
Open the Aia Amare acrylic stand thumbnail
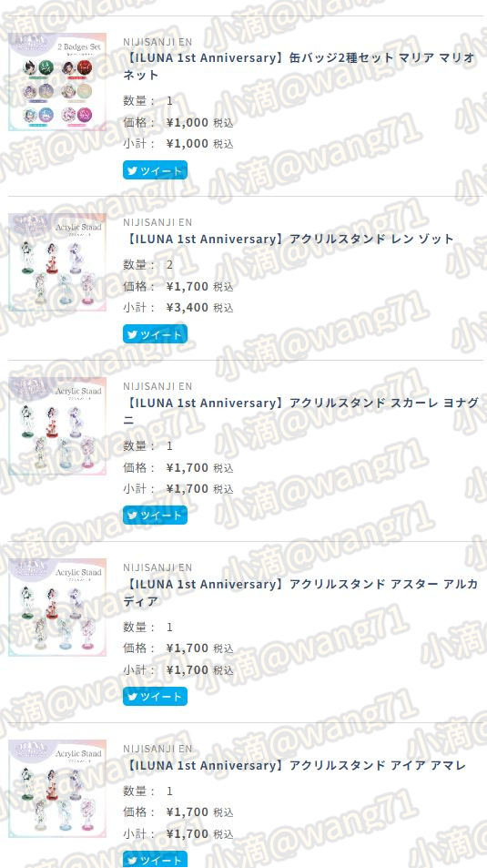click(57, 788)
